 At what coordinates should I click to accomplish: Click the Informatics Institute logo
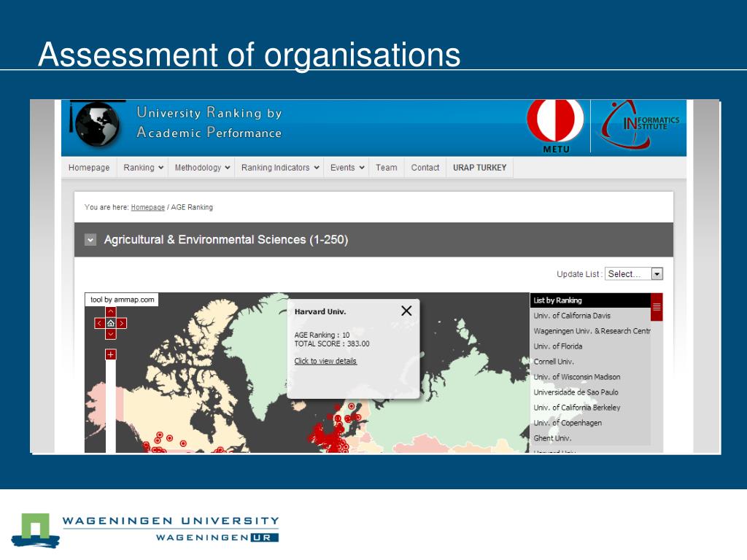tap(639, 125)
